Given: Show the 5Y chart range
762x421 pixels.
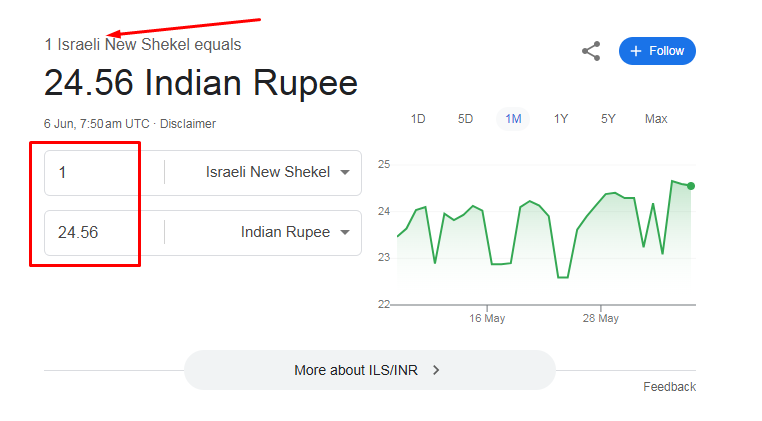Looking at the screenshot, I should point(608,119).
